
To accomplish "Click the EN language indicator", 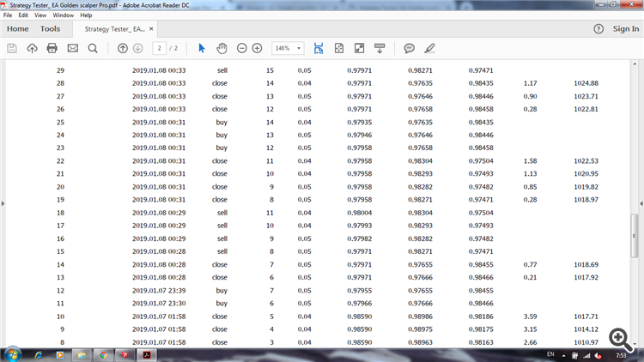I will tap(550, 354).
